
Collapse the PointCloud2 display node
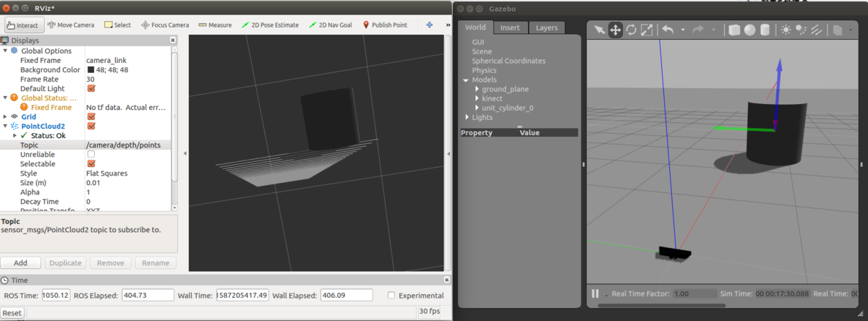point(6,126)
